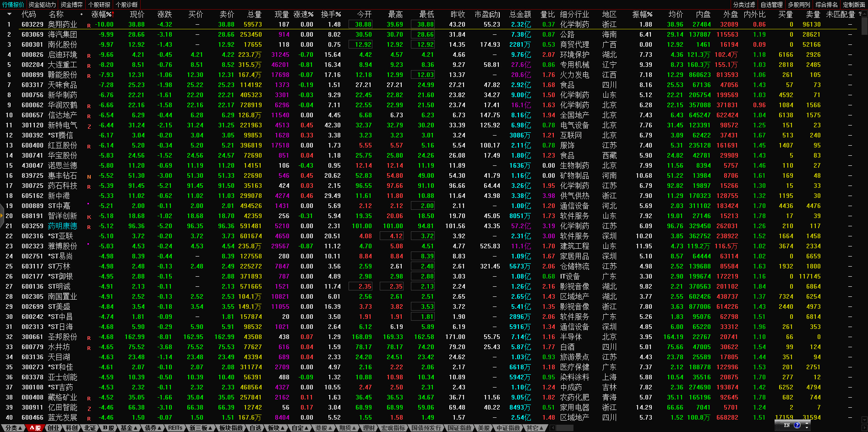Click the help question mark icon
The height and width of the screenshot is (432, 868).
(797, 426)
